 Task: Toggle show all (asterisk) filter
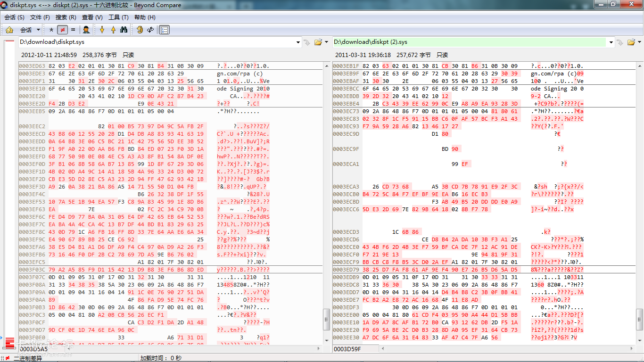(51, 30)
